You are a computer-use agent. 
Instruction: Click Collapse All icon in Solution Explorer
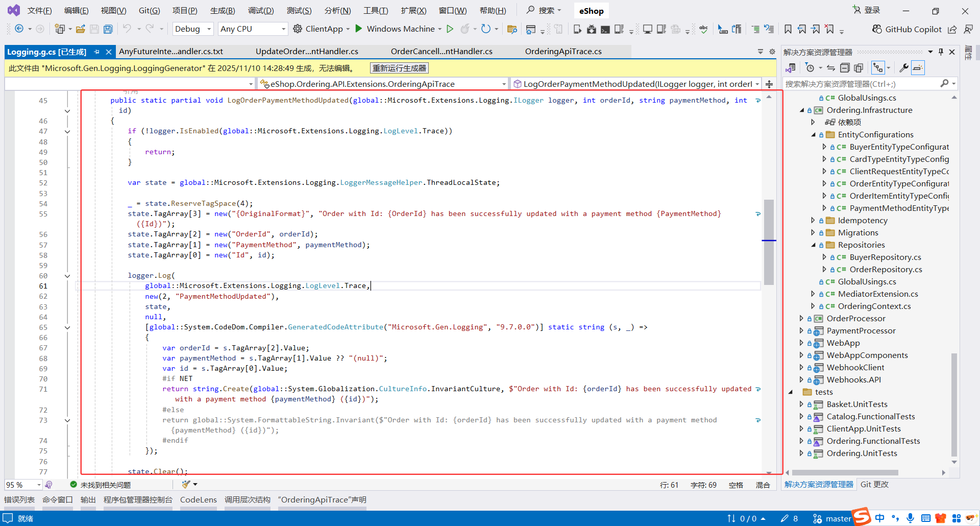tap(845, 68)
